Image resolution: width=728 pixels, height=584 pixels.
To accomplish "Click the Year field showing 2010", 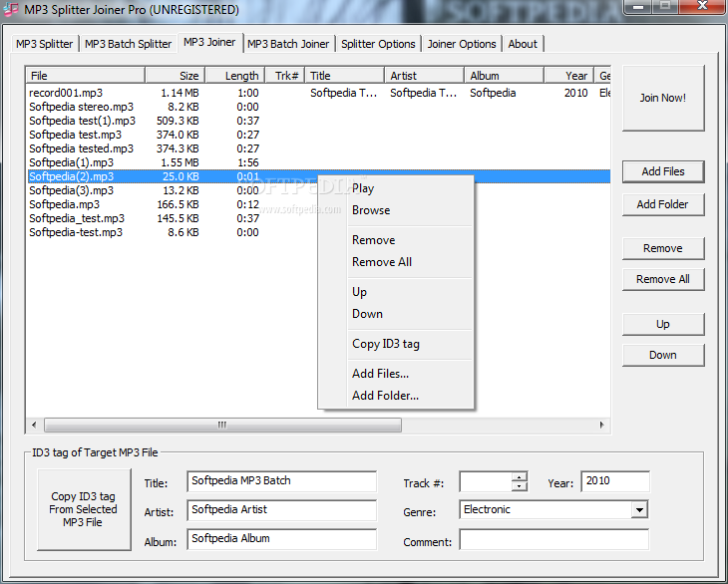I will [x=615, y=481].
